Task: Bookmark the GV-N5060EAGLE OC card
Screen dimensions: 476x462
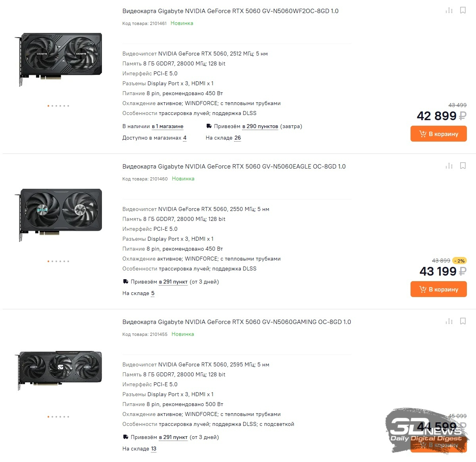Action: point(463,166)
